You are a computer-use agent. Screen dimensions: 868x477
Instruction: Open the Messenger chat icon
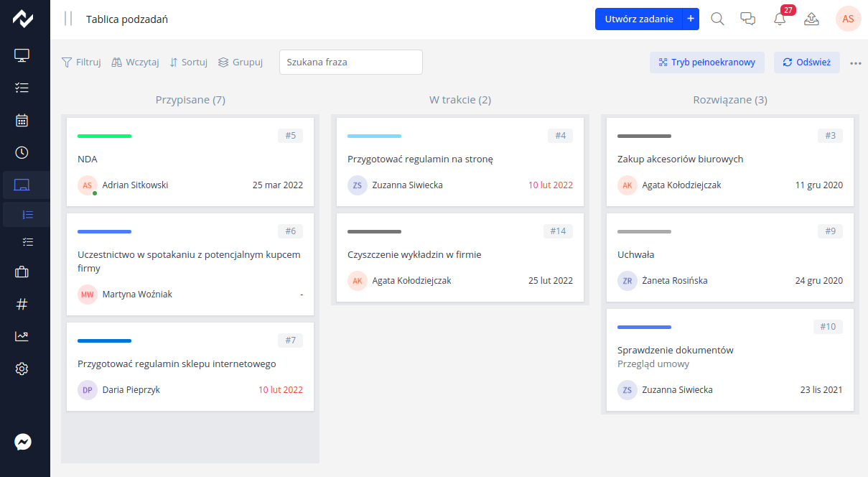point(23,442)
